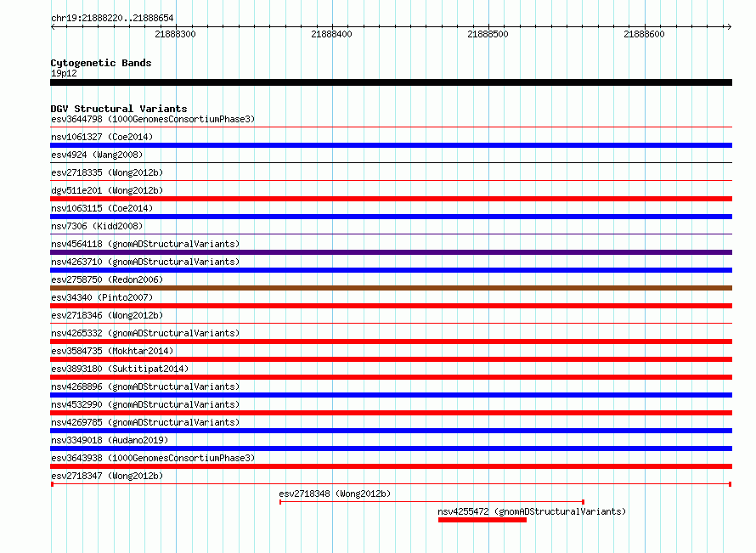Click the left arrow on the ruler
756x553 pixels.
click(x=53, y=27)
